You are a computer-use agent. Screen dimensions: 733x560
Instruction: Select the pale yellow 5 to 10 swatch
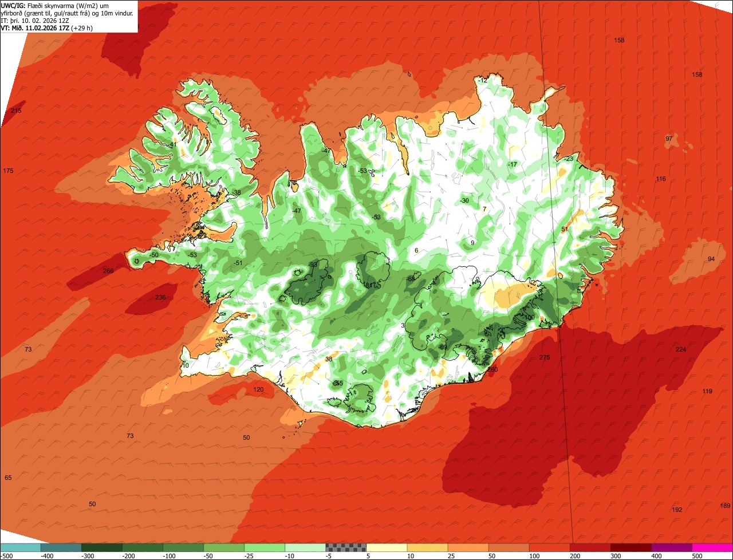pyautogui.click(x=387, y=547)
